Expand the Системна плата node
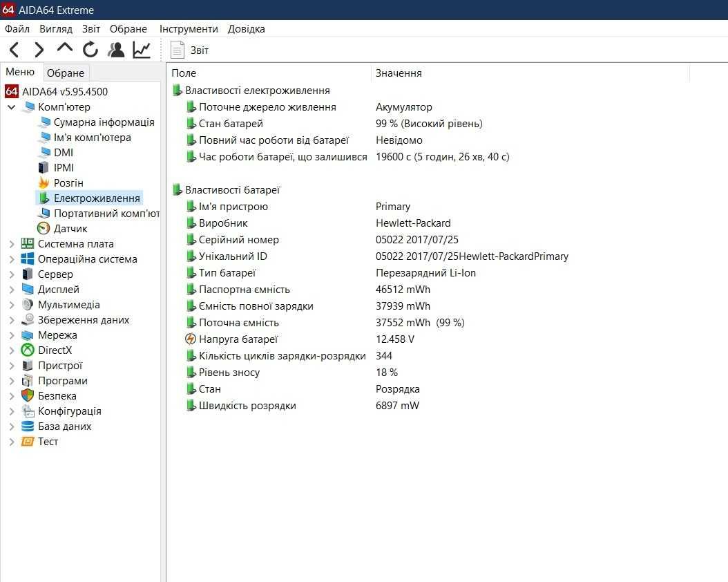Viewport: 728px width, 582px height. click(12, 244)
